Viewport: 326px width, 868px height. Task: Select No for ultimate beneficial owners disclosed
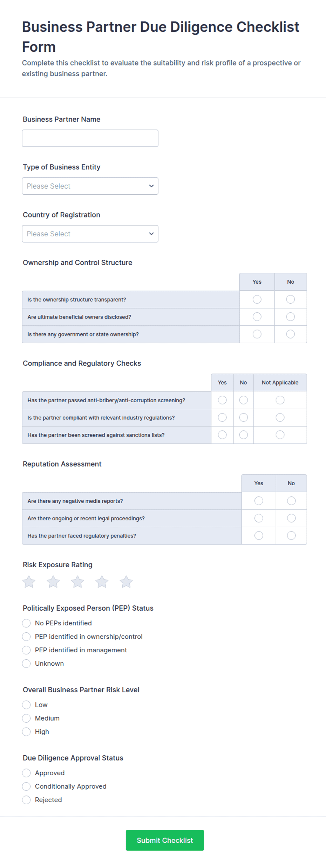click(291, 317)
